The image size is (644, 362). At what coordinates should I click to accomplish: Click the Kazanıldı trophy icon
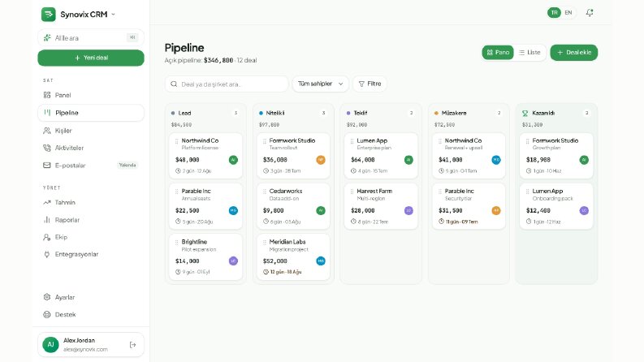point(525,114)
